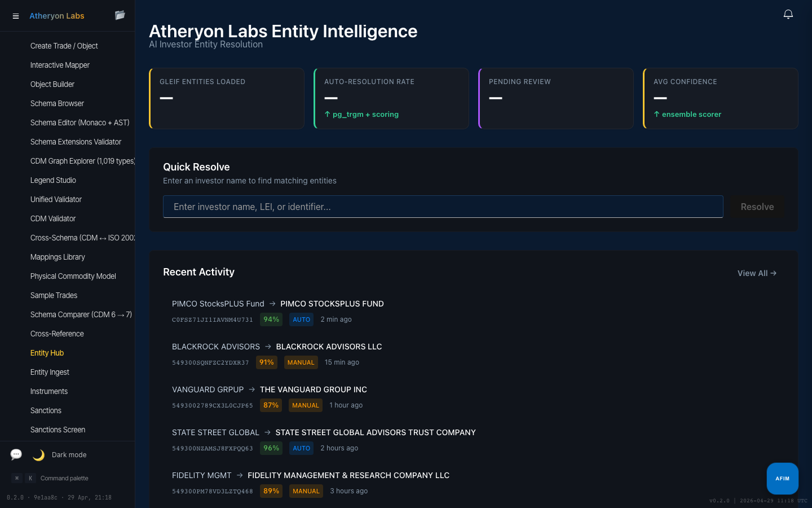Click LEI 549300SQNFZC2YDXR37

point(210,362)
